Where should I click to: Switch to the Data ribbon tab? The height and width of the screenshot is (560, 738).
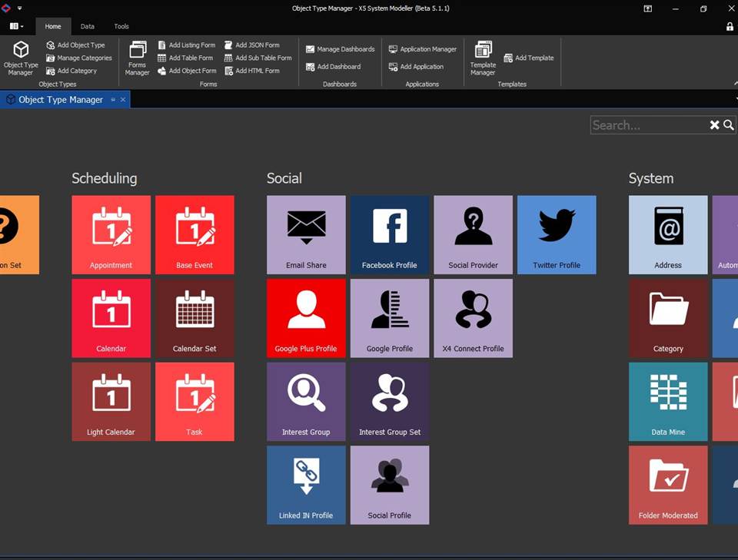pos(88,26)
